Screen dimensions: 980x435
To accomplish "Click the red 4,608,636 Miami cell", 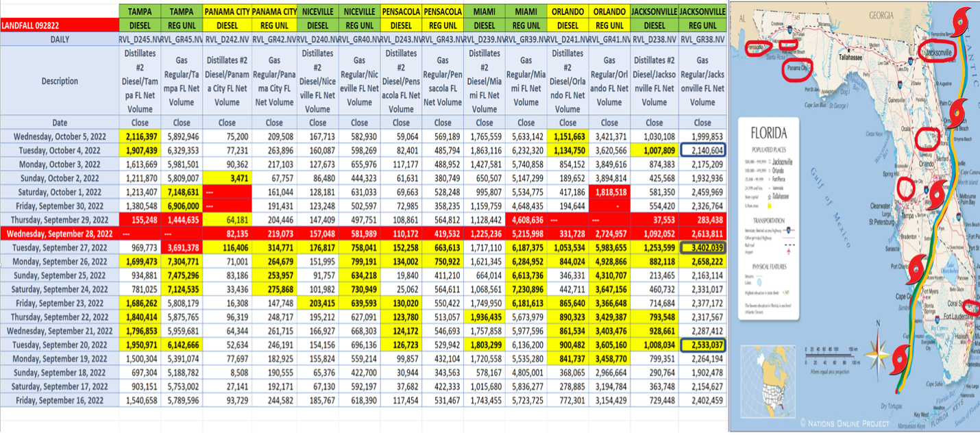I will click(x=526, y=220).
